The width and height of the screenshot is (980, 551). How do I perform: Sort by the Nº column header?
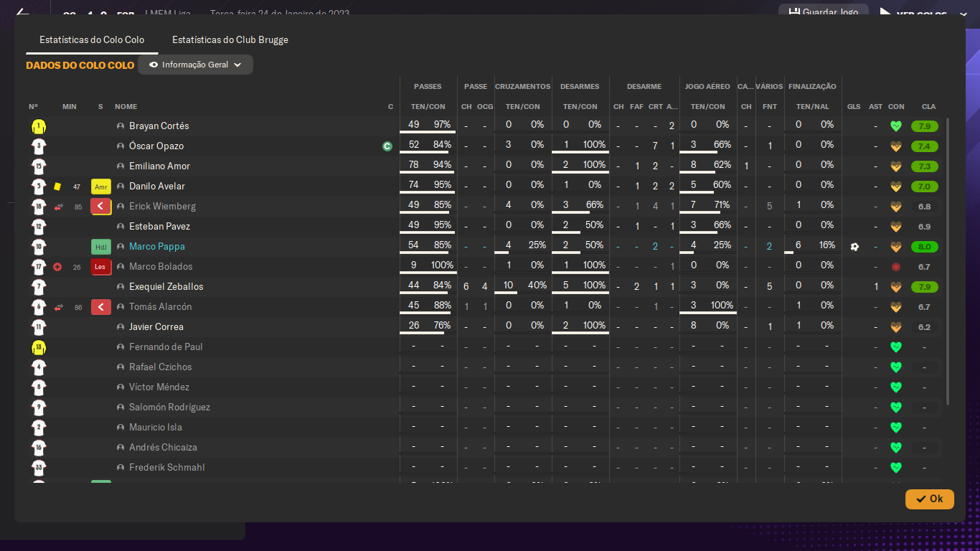(34, 107)
